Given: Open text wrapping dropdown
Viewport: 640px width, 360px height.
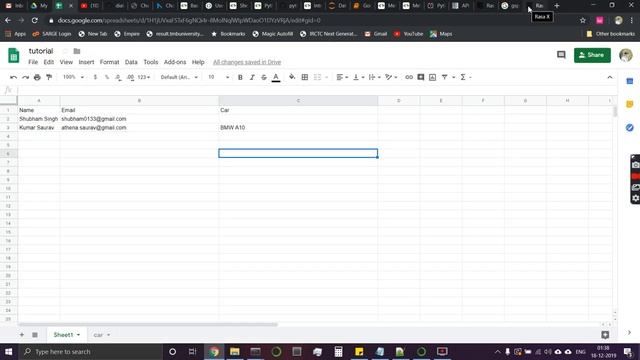Looking at the screenshot, I should coord(374,77).
